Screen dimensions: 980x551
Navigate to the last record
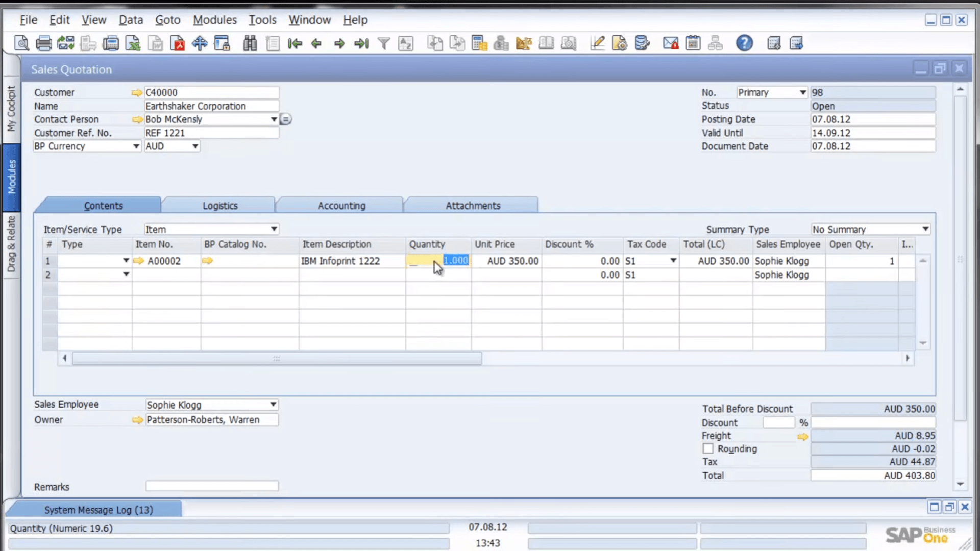point(361,43)
